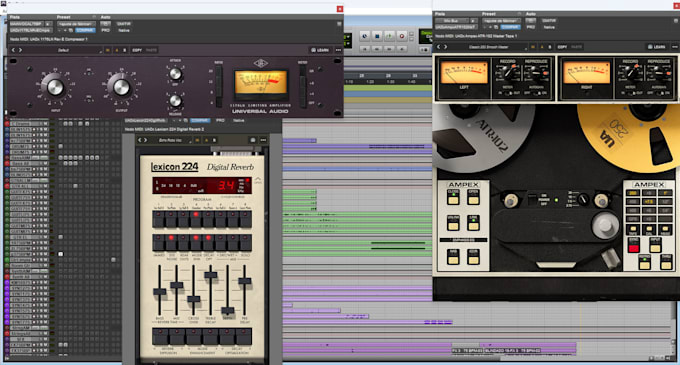Open Lexicon 224 more-options (…) menu
The width and height of the screenshot is (680, 365).
263,140
